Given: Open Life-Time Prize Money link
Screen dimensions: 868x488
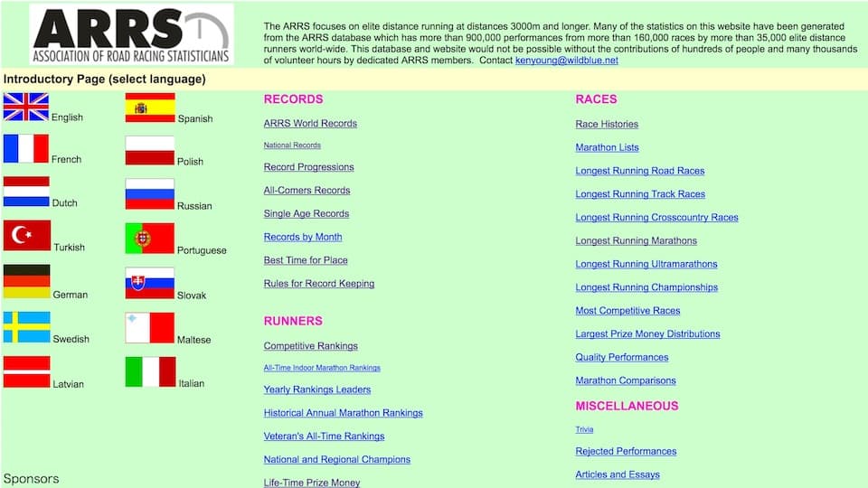Looking at the screenshot, I should [x=312, y=483].
